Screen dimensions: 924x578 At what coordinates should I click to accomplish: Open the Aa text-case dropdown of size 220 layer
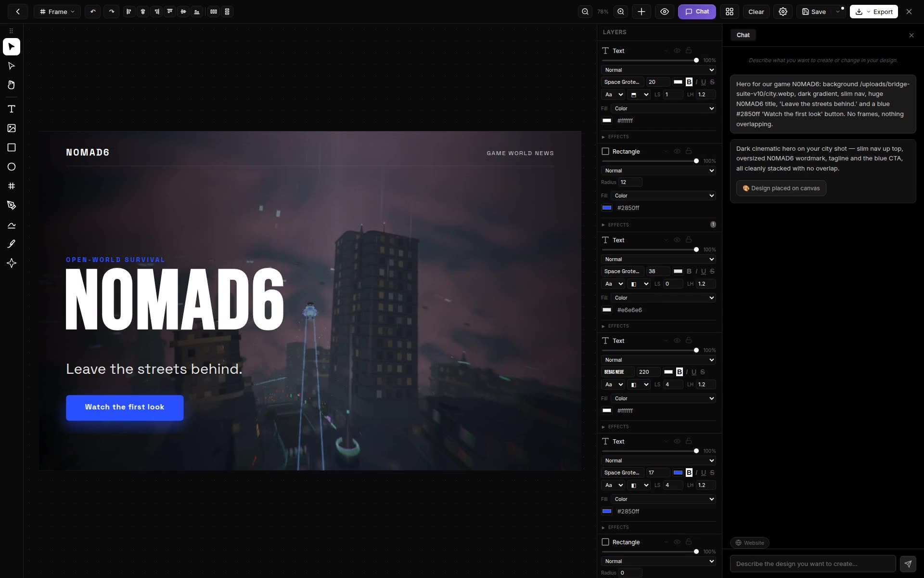[614, 384]
